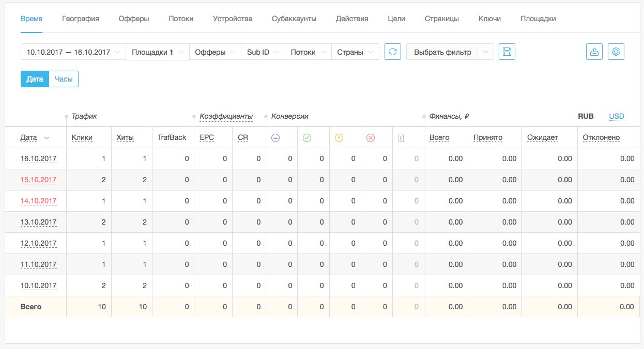Go to the Ключи tab
Image resolution: width=644 pixels, height=349 pixels.
point(489,19)
